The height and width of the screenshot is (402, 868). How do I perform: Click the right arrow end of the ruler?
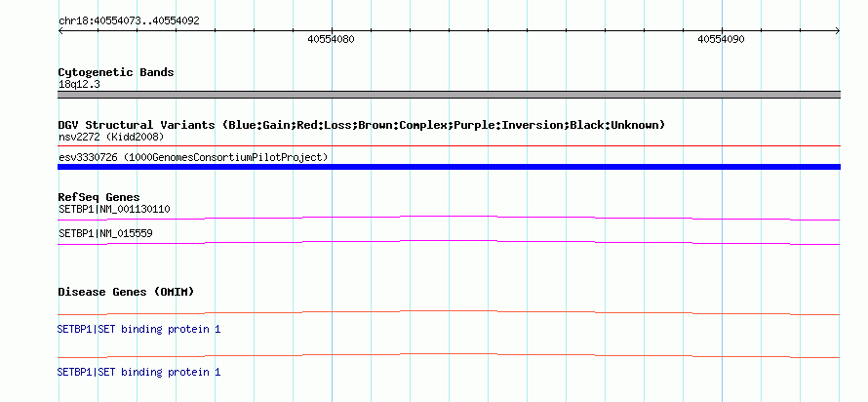837,31
